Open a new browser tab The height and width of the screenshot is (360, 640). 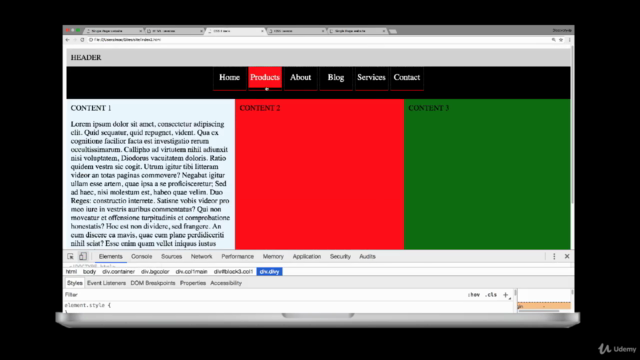pyautogui.click(x=393, y=31)
